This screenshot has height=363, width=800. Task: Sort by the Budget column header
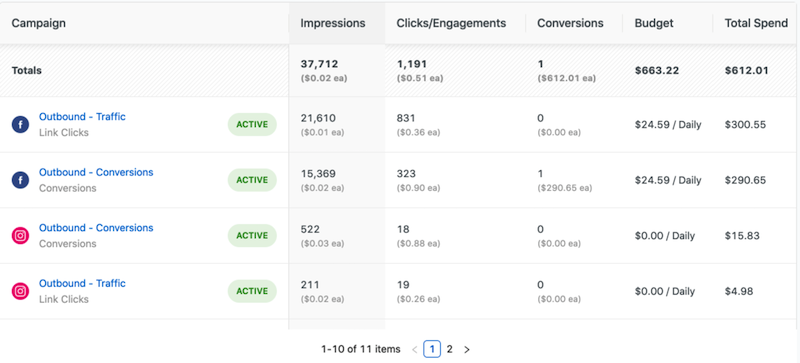654,23
